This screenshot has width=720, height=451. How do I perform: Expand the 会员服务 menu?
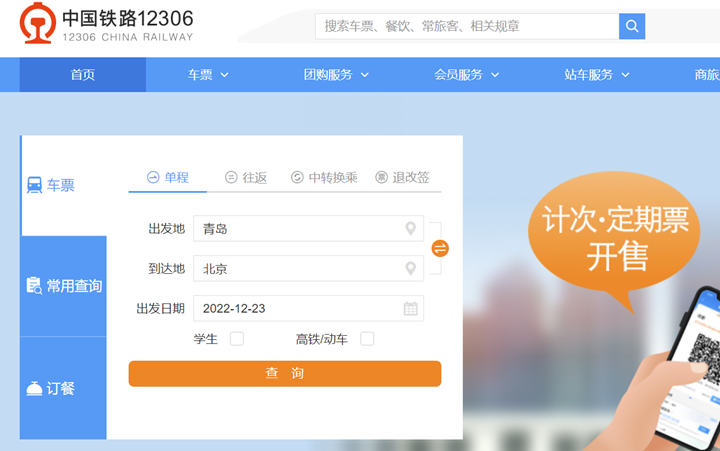[x=466, y=75]
